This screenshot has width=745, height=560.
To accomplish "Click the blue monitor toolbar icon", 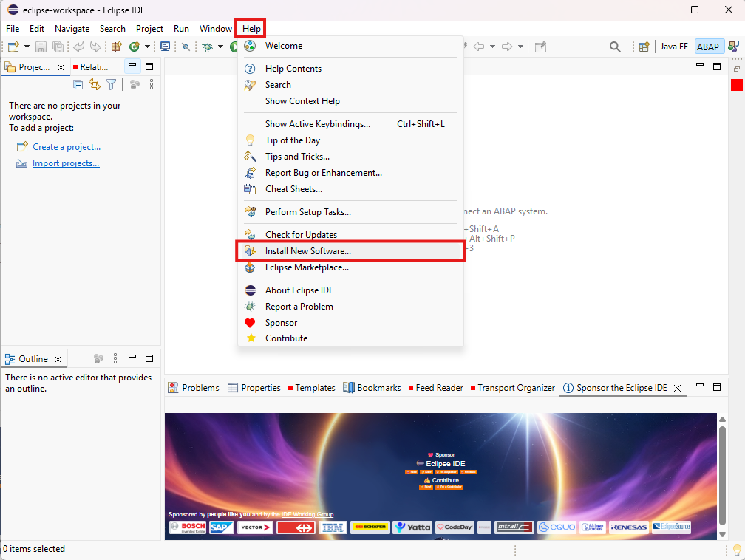I will pyautogui.click(x=166, y=47).
